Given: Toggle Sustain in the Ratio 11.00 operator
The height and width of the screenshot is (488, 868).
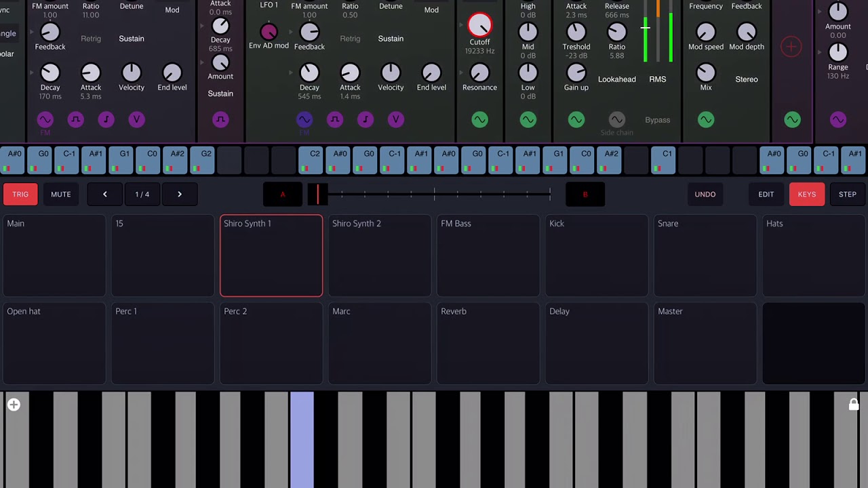Looking at the screenshot, I should point(132,39).
